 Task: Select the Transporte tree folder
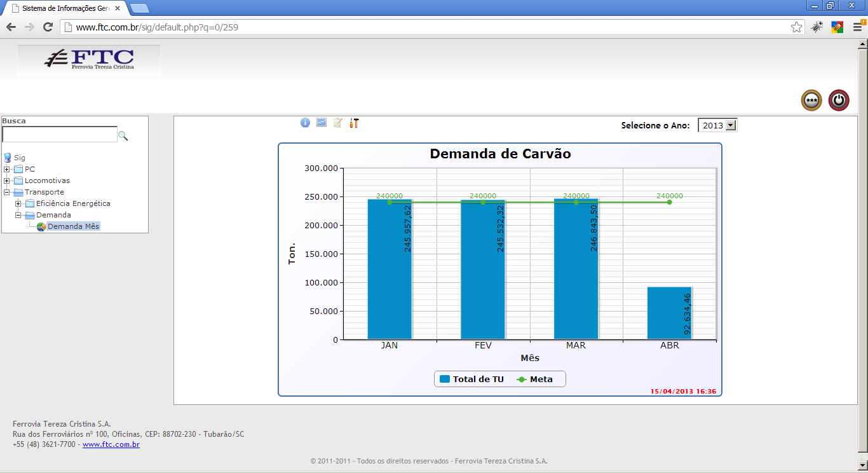44,192
